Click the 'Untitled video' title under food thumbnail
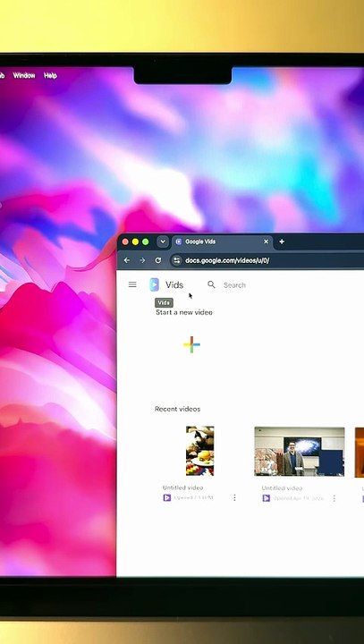Screen dimensions: 364x644 [x=182, y=488]
